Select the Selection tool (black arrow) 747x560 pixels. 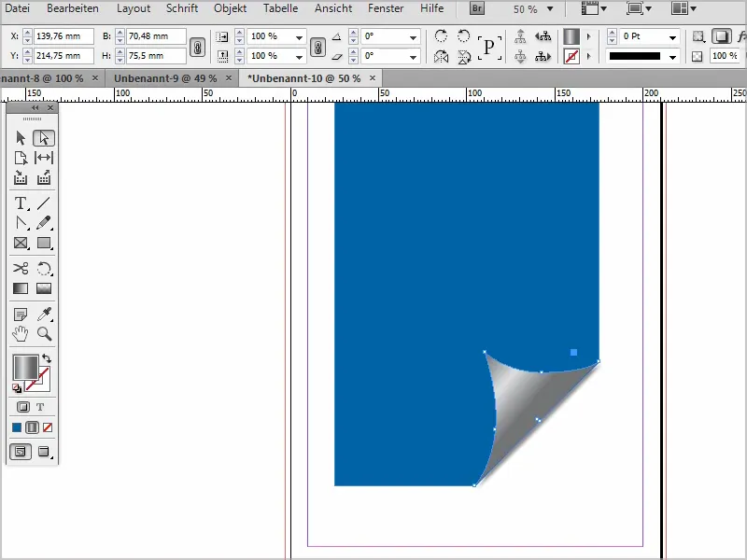pos(21,138)
